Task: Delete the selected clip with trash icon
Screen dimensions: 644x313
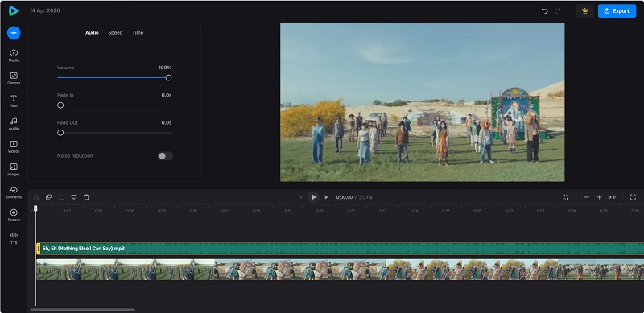Action: point(86,197)
